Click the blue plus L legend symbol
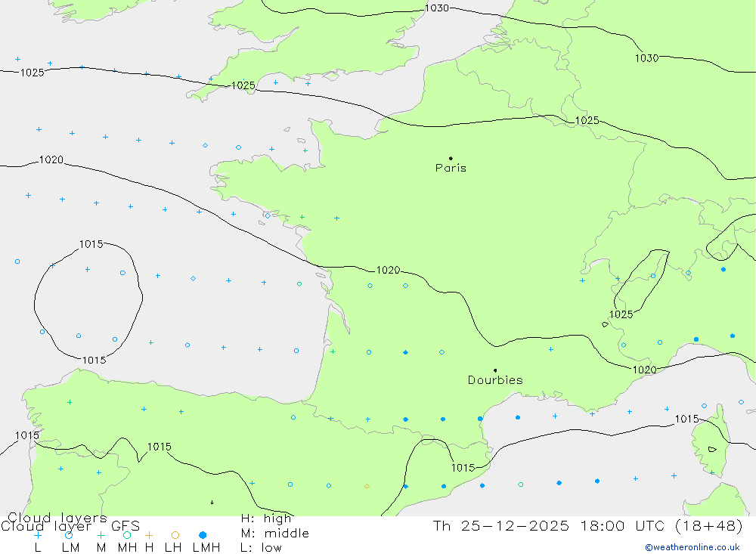 pyautogui.click(x=38, y=535)
